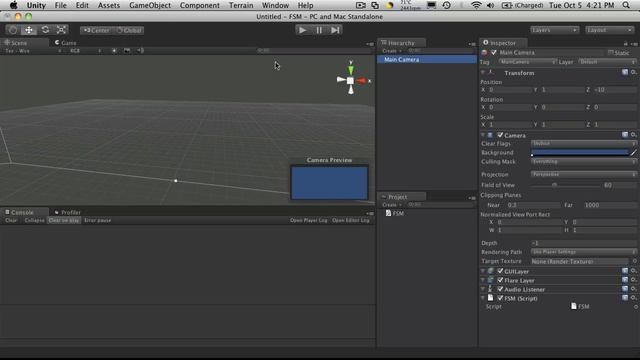
Task: Click the Depth input field
Action: (x=583, y=243)
